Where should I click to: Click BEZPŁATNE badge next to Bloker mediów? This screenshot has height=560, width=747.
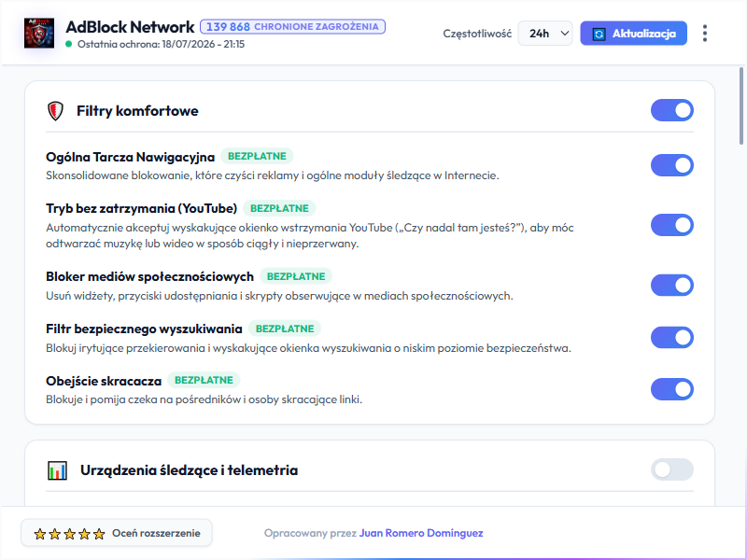pyautogui.click(x=296, y=276)
